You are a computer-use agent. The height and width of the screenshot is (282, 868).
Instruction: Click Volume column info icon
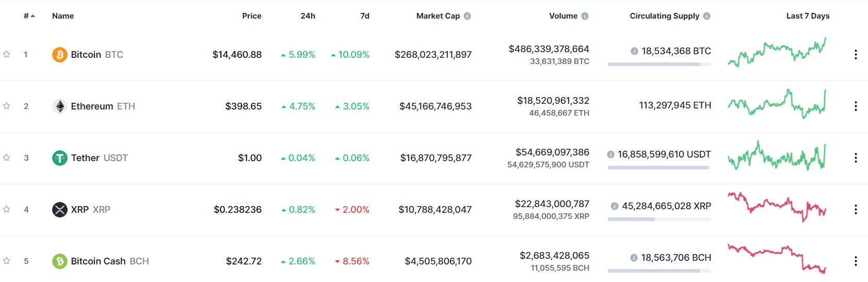pos(585,16)
